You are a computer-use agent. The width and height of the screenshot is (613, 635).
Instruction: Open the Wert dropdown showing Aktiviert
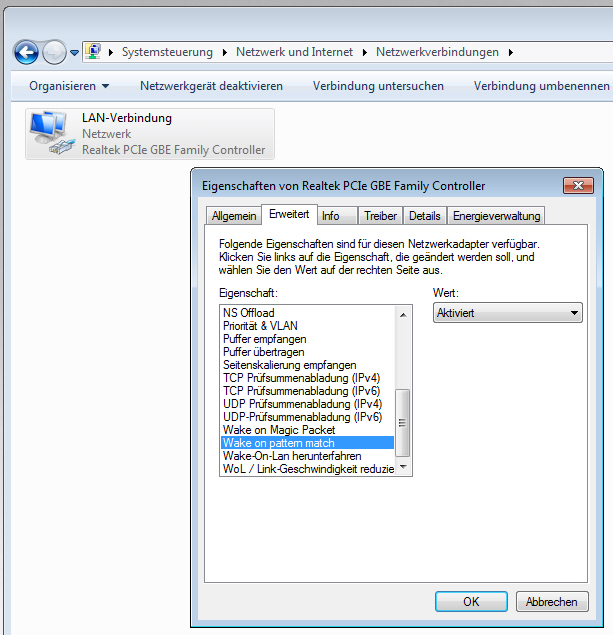tap(508, 313)
